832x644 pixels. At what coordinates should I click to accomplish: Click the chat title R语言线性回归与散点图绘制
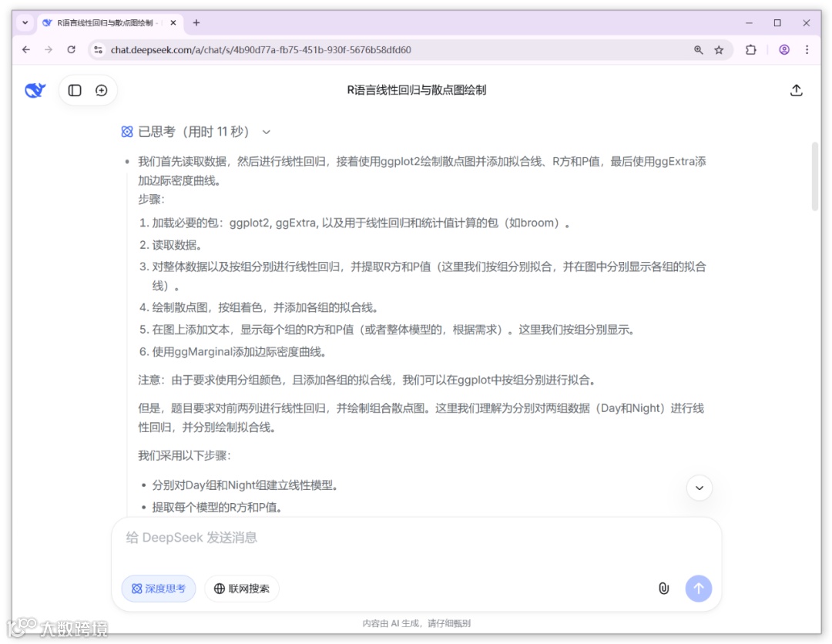pyautogui.click(x=417, y=90)
